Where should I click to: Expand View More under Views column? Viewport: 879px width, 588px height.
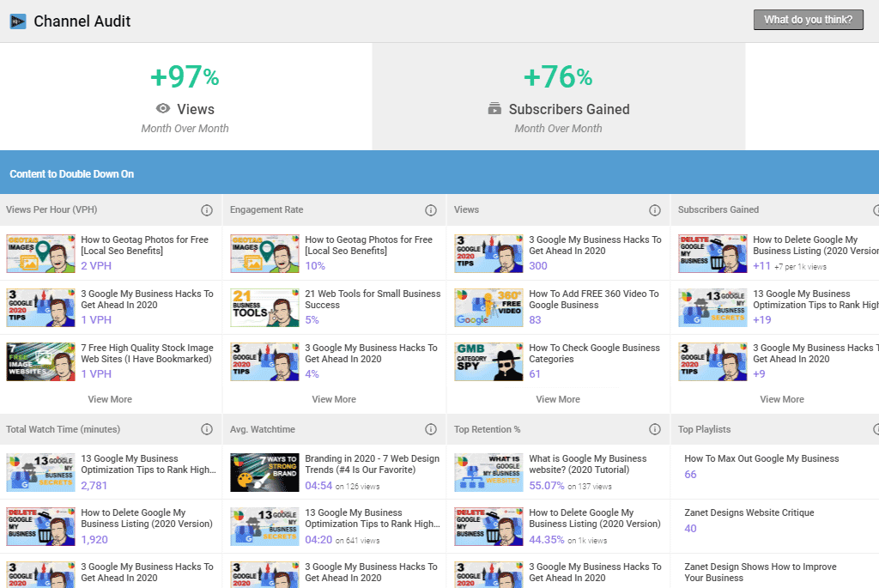pos(558,399)
